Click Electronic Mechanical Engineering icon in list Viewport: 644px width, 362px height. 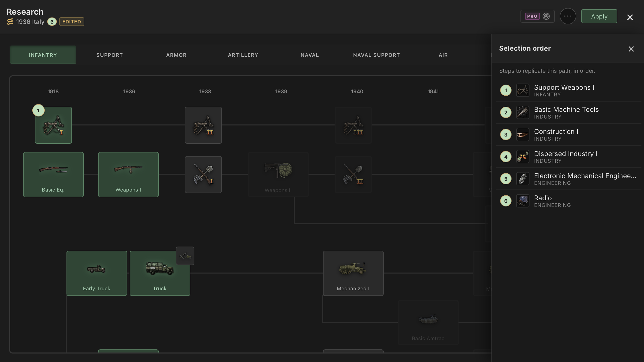(x=523, y=179)
